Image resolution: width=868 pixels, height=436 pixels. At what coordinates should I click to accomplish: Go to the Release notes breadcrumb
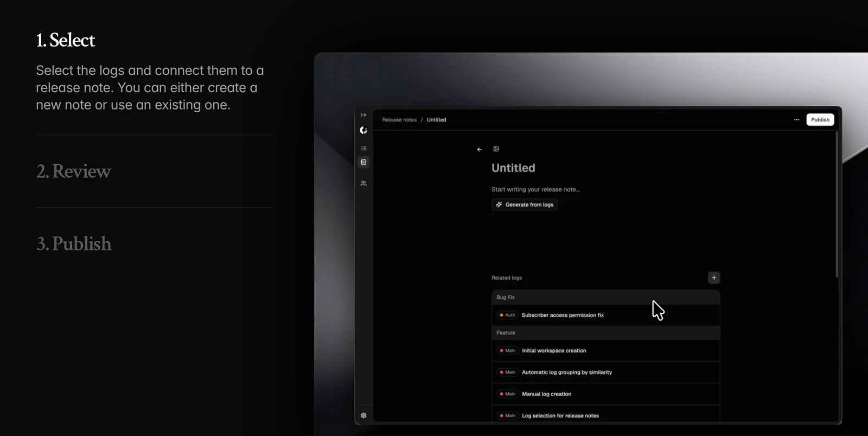pos(399,120)
